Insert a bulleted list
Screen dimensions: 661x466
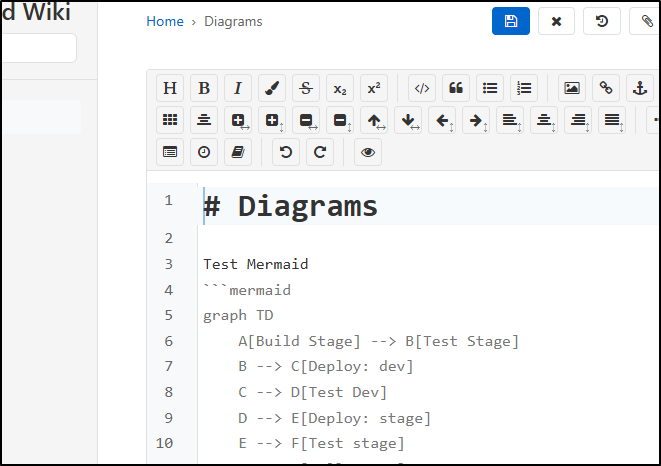[490, 88]
